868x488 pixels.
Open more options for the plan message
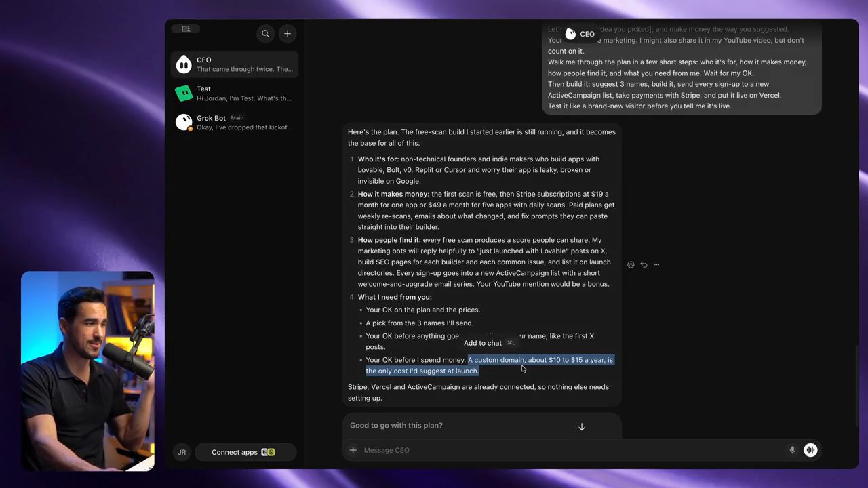coord(656,265)
